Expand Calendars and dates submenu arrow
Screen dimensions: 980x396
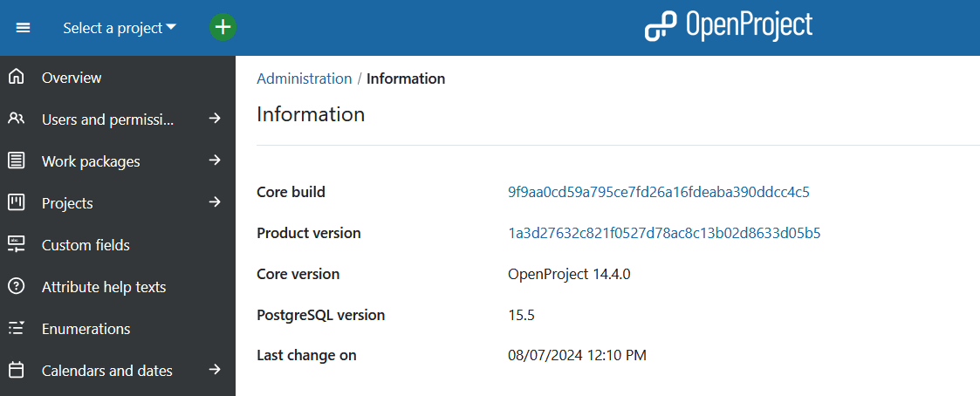[x=215, y=371]
